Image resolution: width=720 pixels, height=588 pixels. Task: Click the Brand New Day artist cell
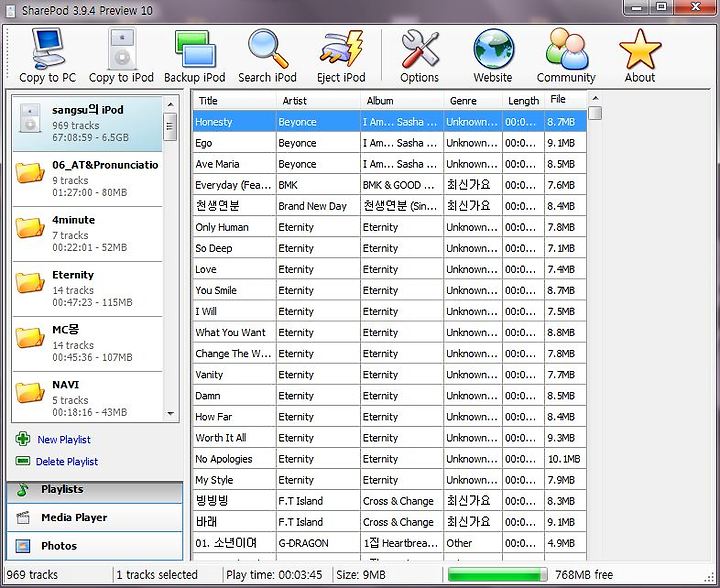(x=318, y=206)
